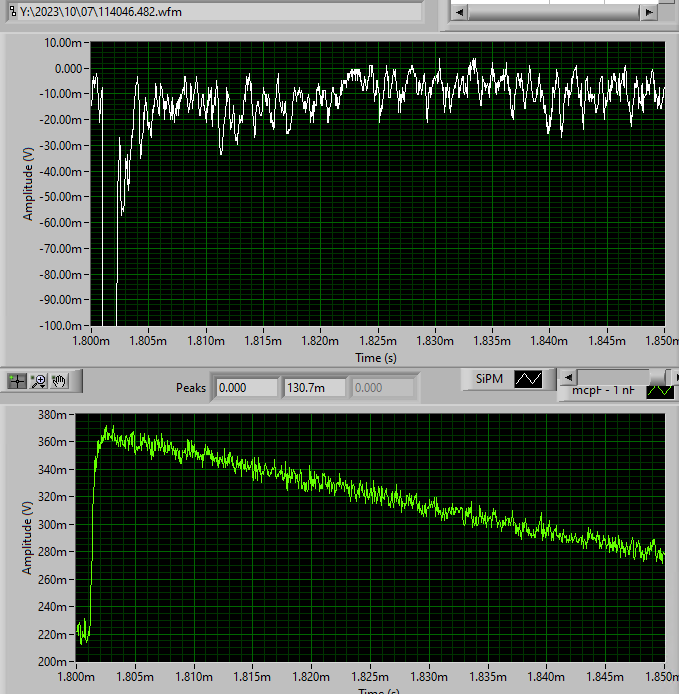Click the plot legend scrollbar left arrow
The width and height of the screenshot is (679, 695).
[x=568, y=378]
